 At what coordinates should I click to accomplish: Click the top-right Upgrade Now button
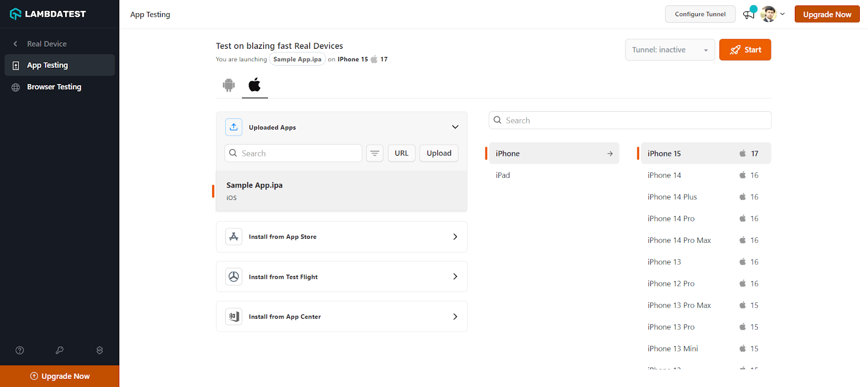point(827,14)
